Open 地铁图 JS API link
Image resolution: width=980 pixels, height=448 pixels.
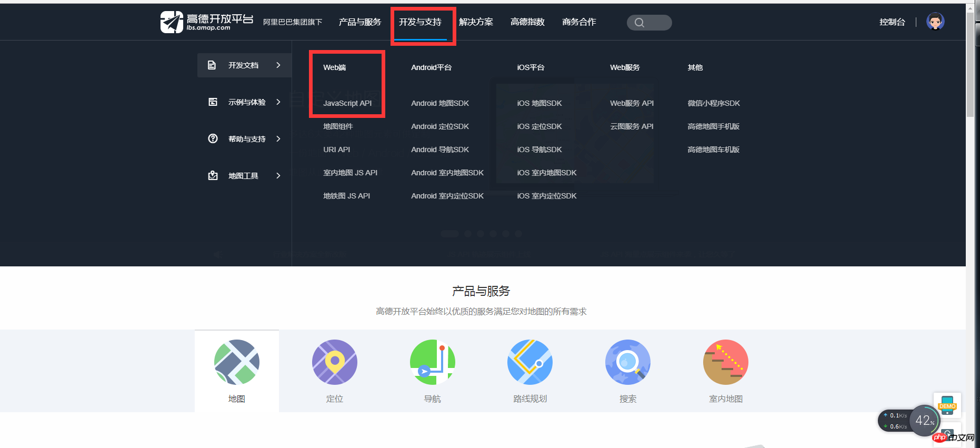click(x=346, y=196)
